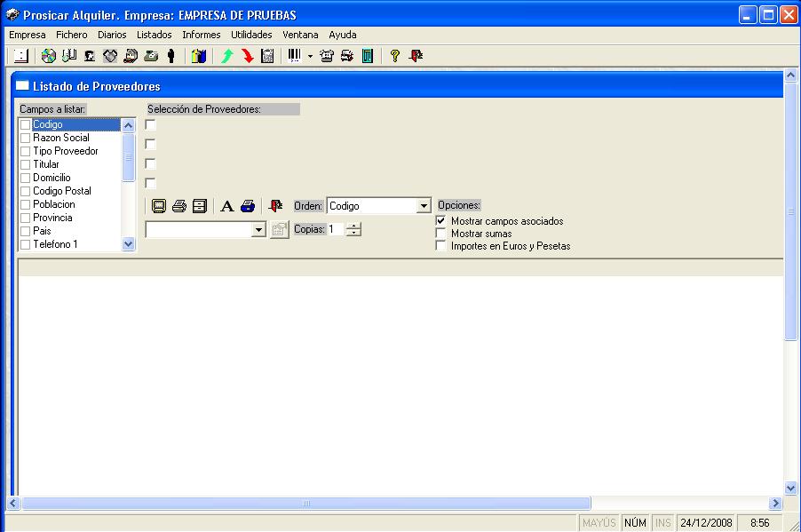
Task: Click the person face toolbar icon
Action: pos(90,56)
